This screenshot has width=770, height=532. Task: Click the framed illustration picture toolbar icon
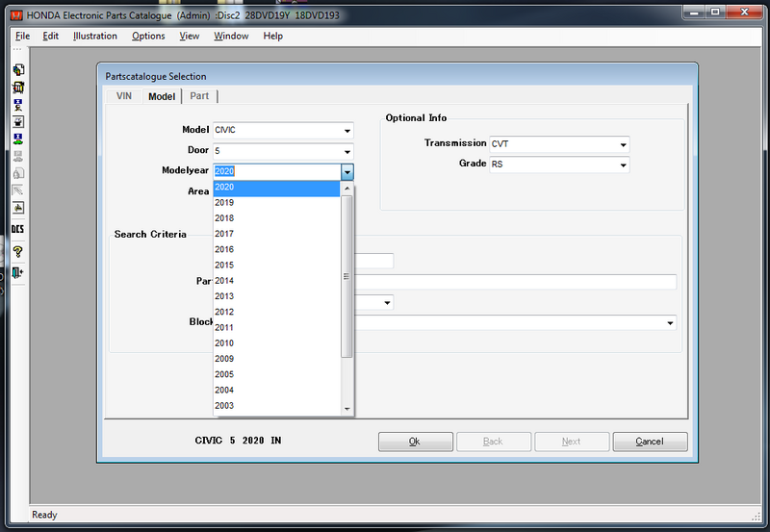coord(17,208)
